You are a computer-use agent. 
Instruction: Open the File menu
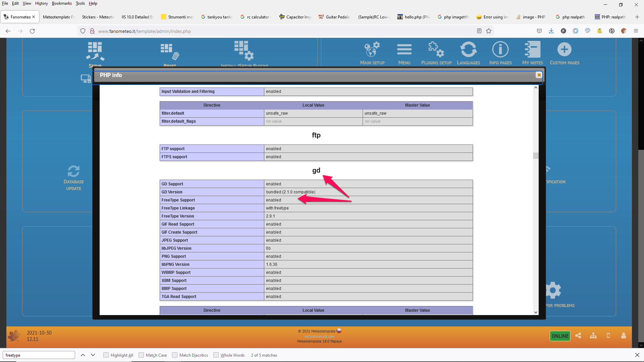pos(5,3)
